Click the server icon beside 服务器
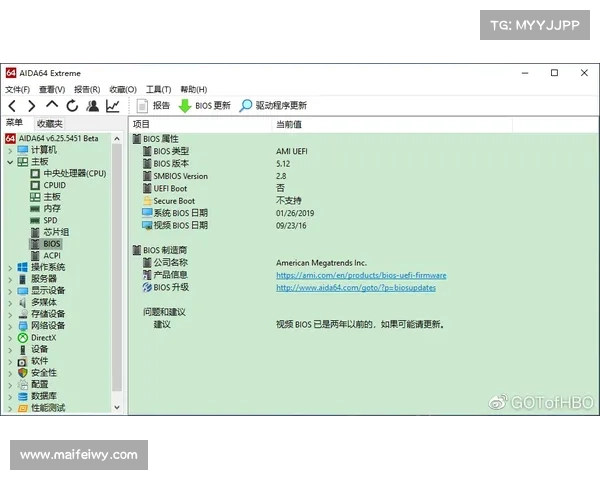600x480 pixels. pyautogui.click(x=23, y=279)
